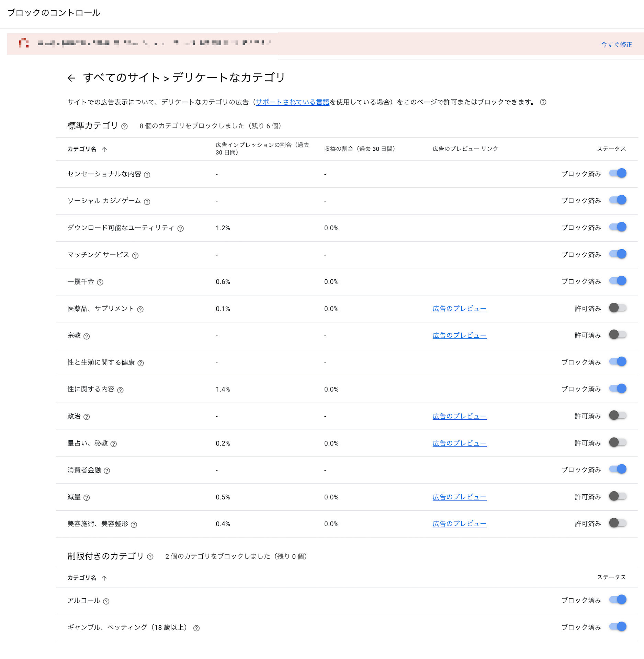644x659 pixels.
Task: Click the 0.6% impression value for 一攫千金
Action: point(223,282)
